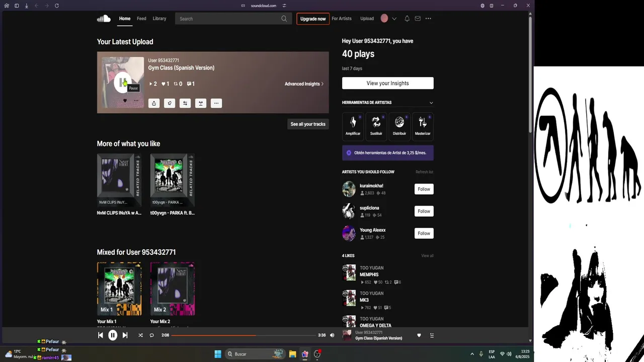Open the three dots on the Gym Class artwork
The width and height of the screenshot is (644, 362).
tap(136, 101)
